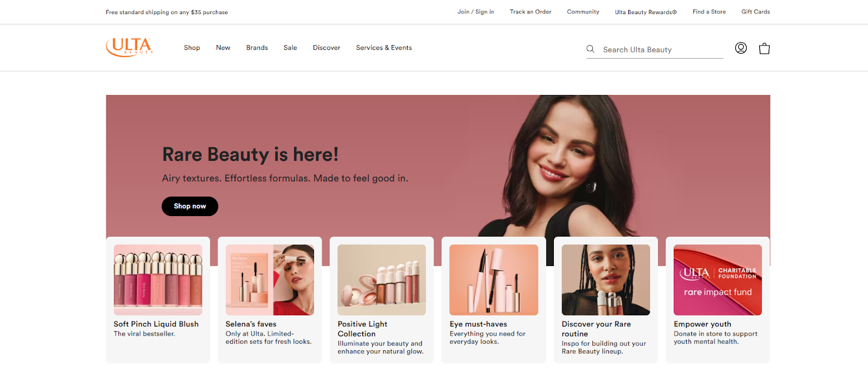The height and width of the screenshot is (379, 868).
Task: Click the Selena's faves title
Action: pos(251,324)
